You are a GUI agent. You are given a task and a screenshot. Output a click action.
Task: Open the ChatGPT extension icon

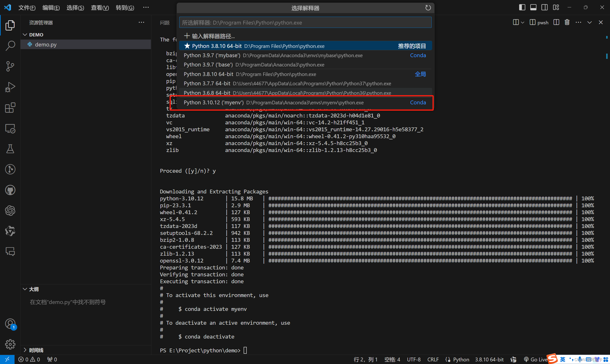(10, 211)
